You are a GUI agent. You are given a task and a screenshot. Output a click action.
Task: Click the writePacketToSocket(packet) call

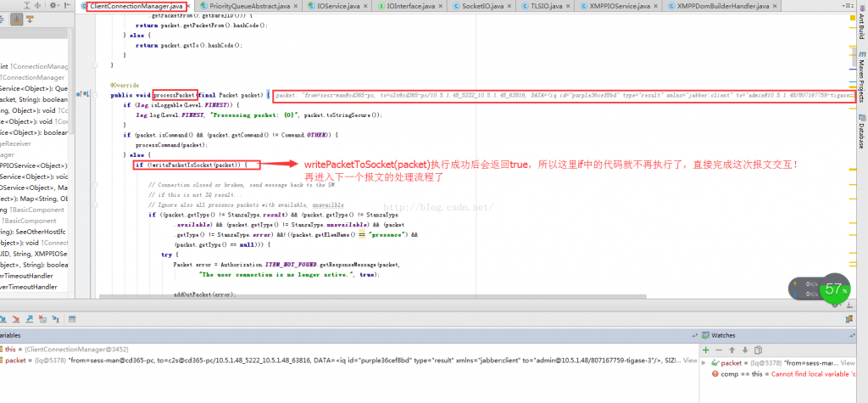click(196, 165)
